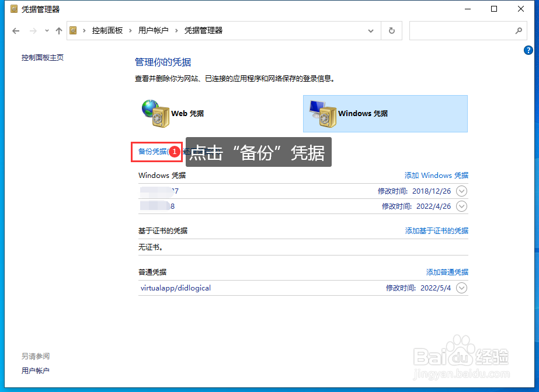Open the address bar history dropdown
Image resolution: width=539 pixels, height=392 pixels.
[x=370, y=30]
